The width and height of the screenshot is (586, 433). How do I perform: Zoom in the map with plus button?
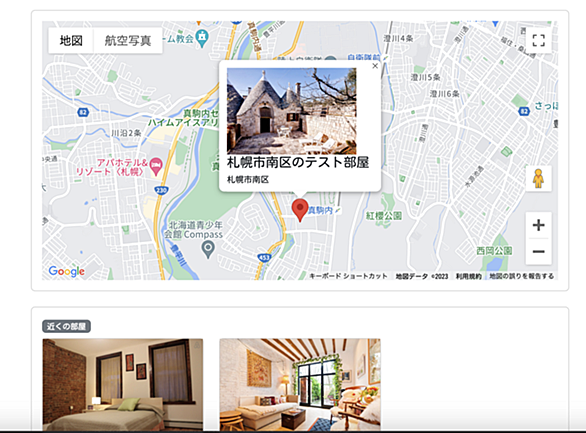tap(539, 225)
